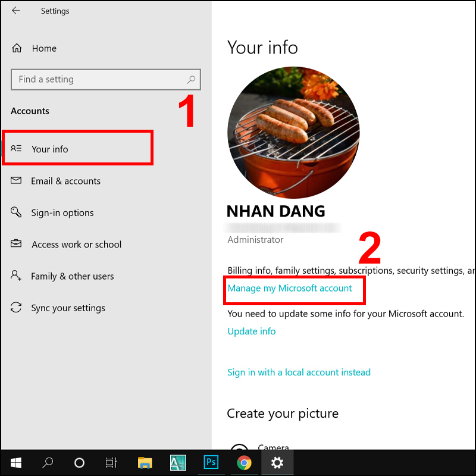Image resolution: width=476 pixels, height=476 pixels.
Task: Open the Start menu from the taskbar
Action: click(15, 462)
